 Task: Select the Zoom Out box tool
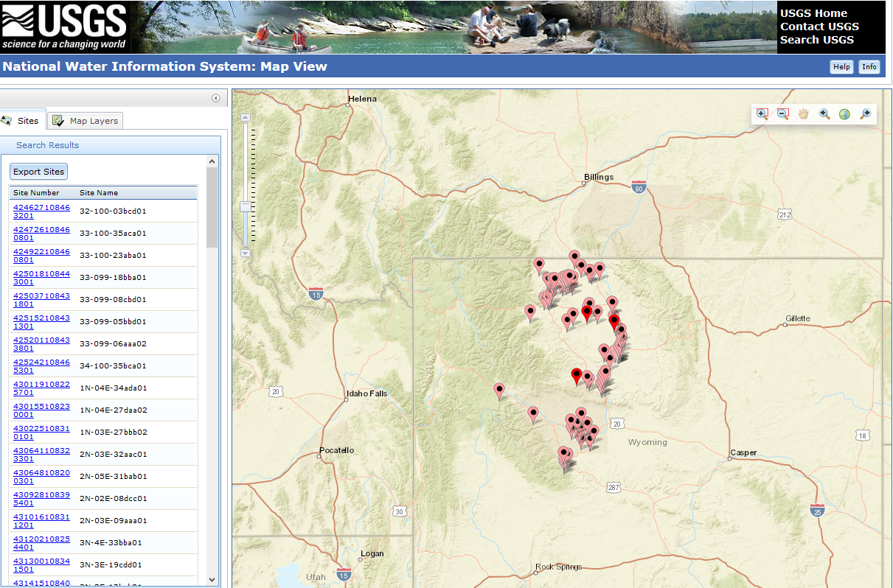point(783,114)
